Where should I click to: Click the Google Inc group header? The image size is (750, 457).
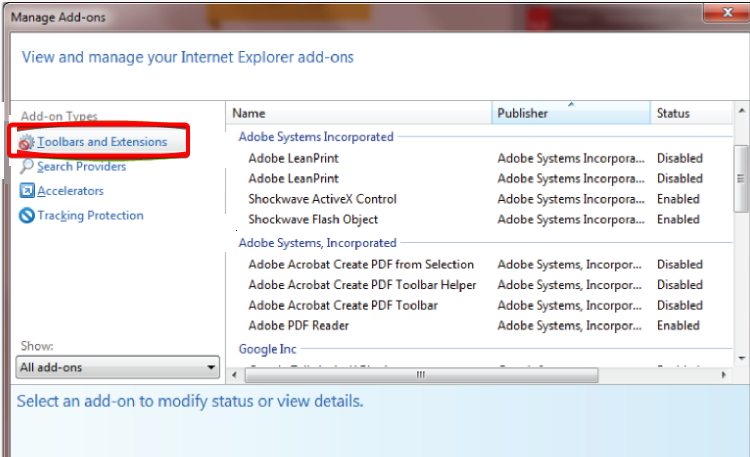(267, 349)
